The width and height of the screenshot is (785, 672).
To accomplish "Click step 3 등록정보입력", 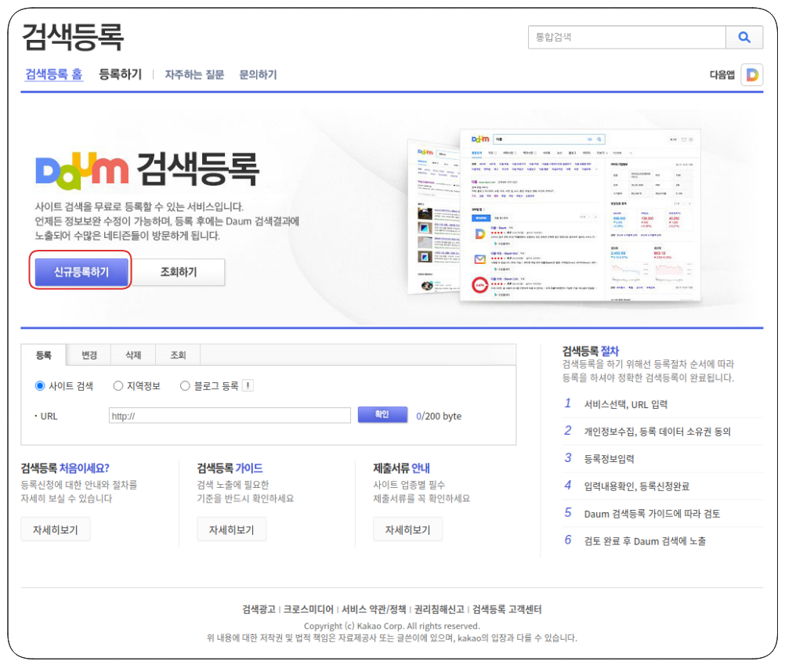I will (x=610, y=459).
